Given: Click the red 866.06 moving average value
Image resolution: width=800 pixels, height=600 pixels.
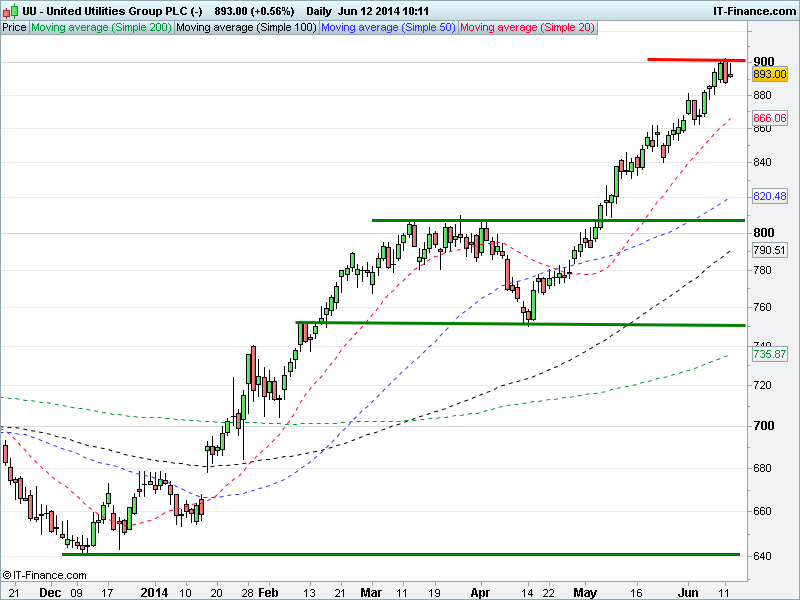Looking at the screenshot, I should pos(768,118).
